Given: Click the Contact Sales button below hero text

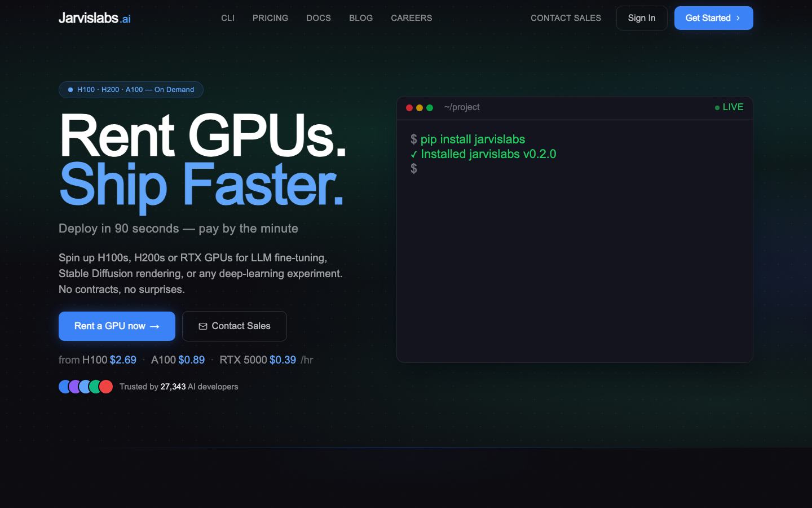Looking at the screenshot, I should click(x=235, y=326).
